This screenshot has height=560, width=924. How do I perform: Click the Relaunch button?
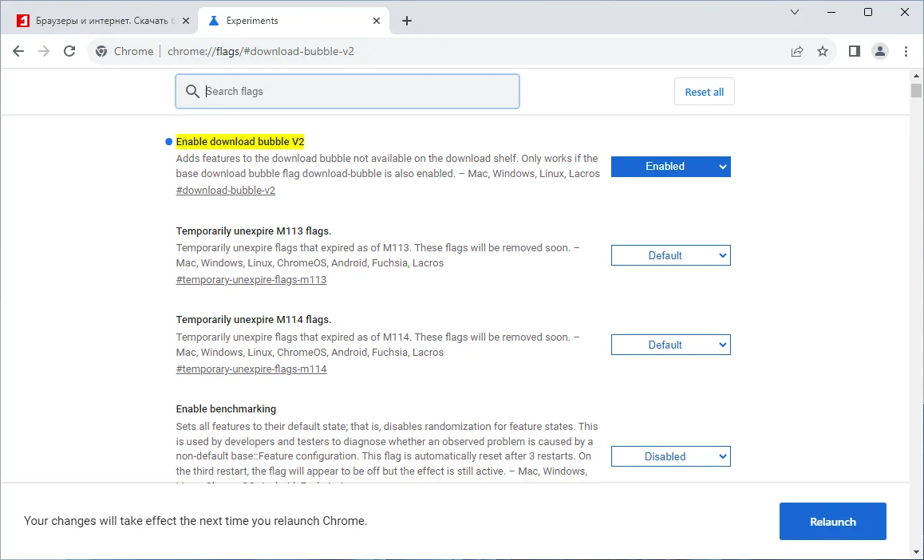(x=832, y=522)
